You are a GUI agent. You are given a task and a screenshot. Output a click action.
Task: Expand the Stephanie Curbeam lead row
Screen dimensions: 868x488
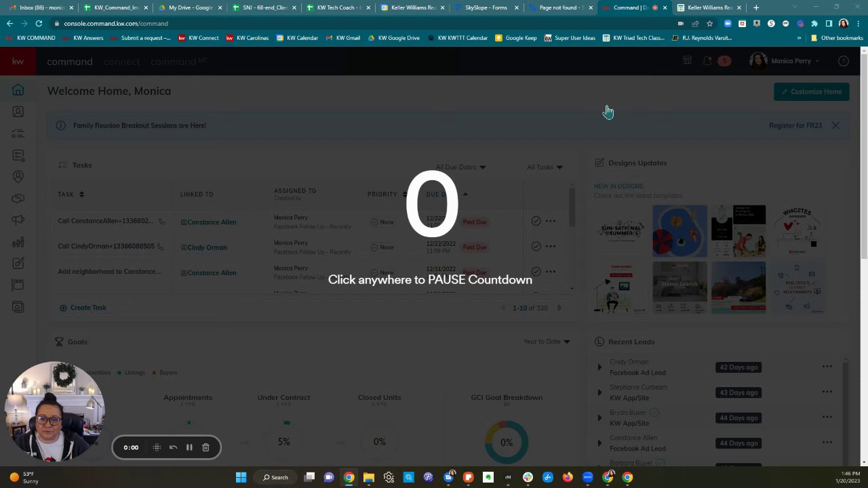599,392
